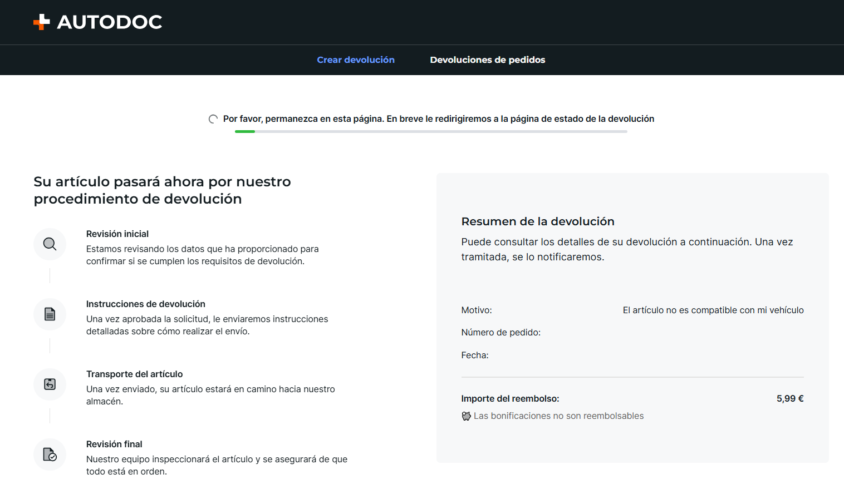Screen dimensions: 844x504
Task: Click the loading spinner icon
Action: (213, 119)
